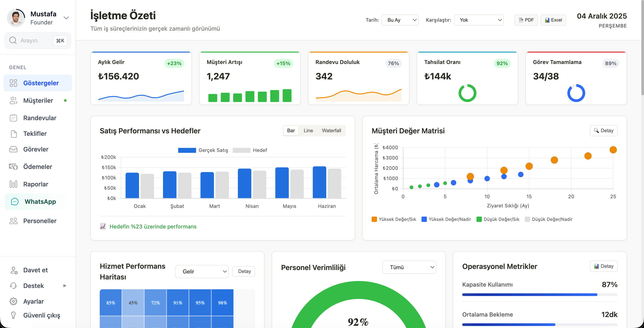Viewport: 644px width, 328px height.
Task: Open the Göstergeler dashboard grid icon
Action: click(13, 83)
